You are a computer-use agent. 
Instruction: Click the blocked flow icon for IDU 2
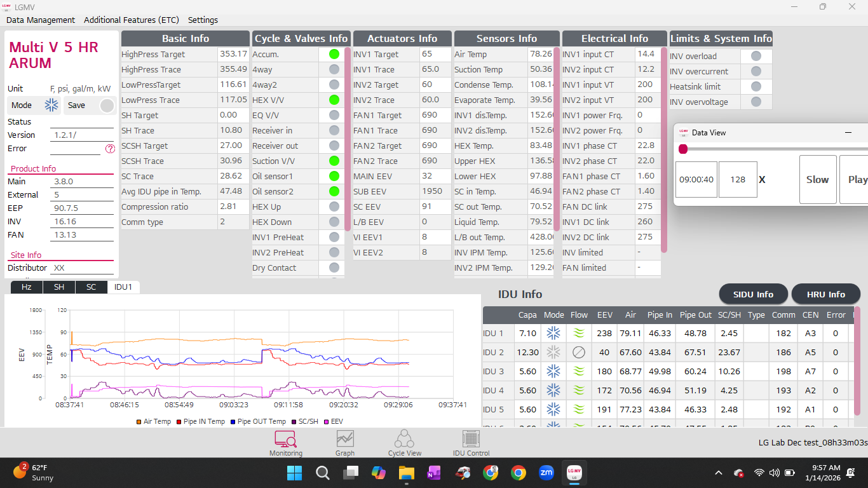coord(579,352)
